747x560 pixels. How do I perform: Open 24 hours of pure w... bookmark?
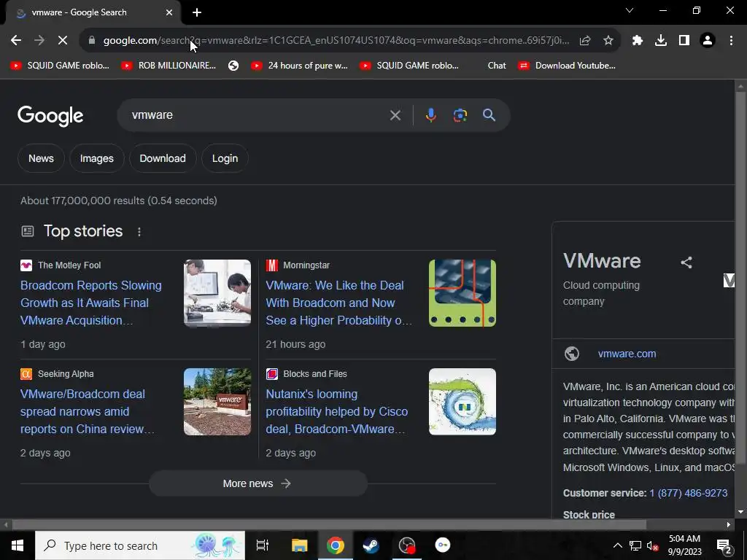tap(300, 66)
